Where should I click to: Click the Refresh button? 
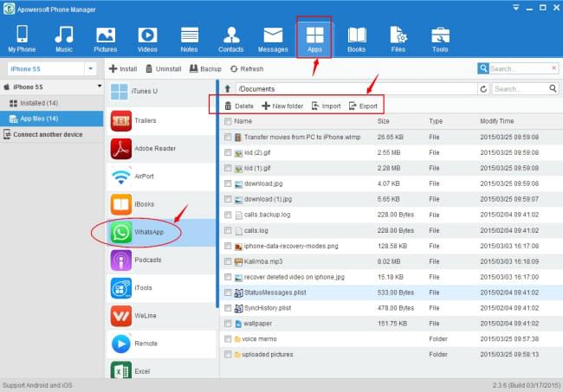[x=247, y=69]
